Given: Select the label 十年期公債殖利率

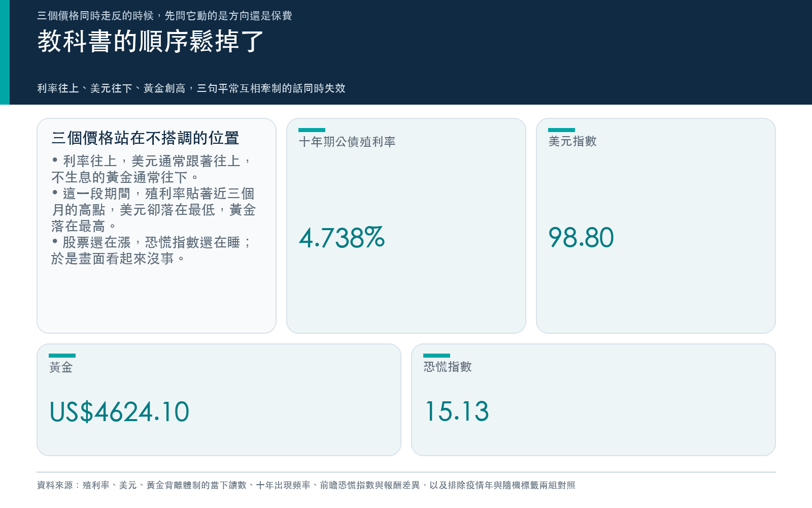Looking at the screenshot, I should coord(347,142).
